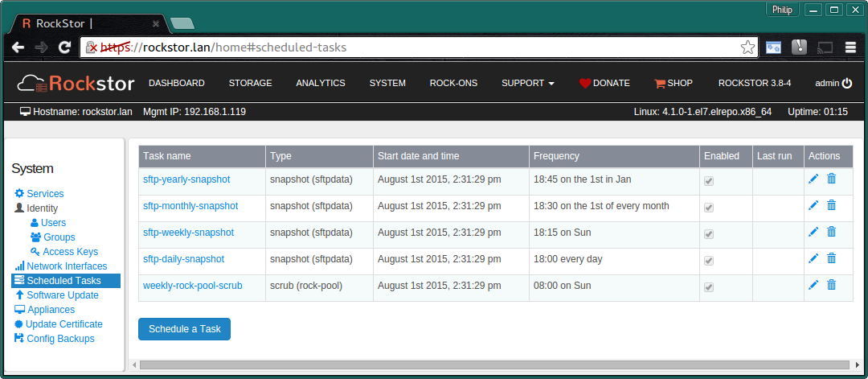Open the Support dropdown menu

527,83
